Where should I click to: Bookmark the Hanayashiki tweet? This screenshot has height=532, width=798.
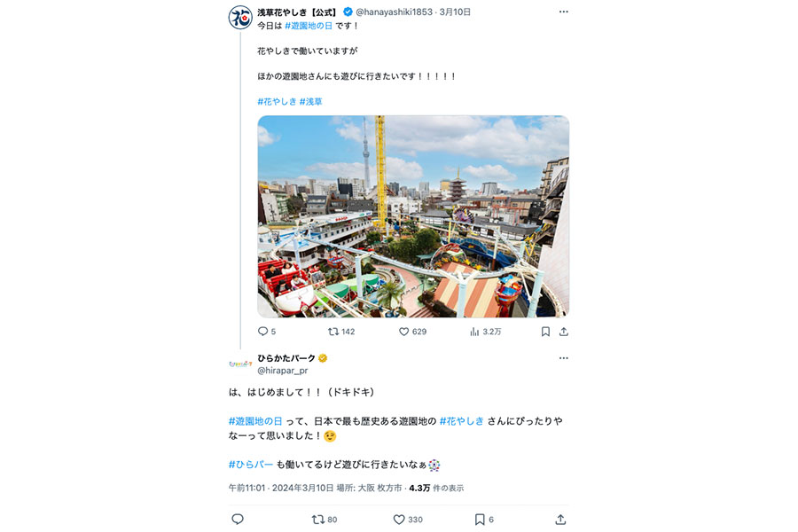tap(545, 332)
